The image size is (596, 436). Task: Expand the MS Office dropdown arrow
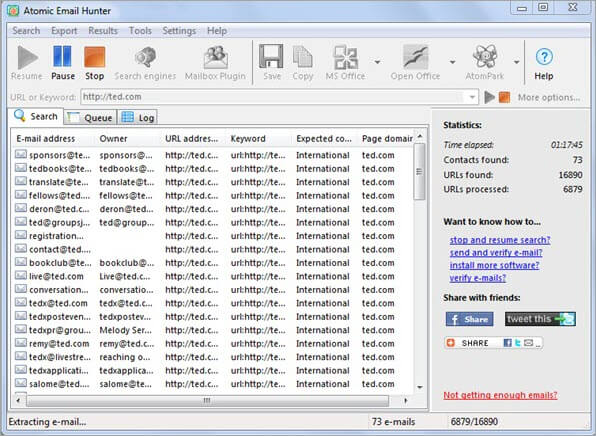(377, 62)
